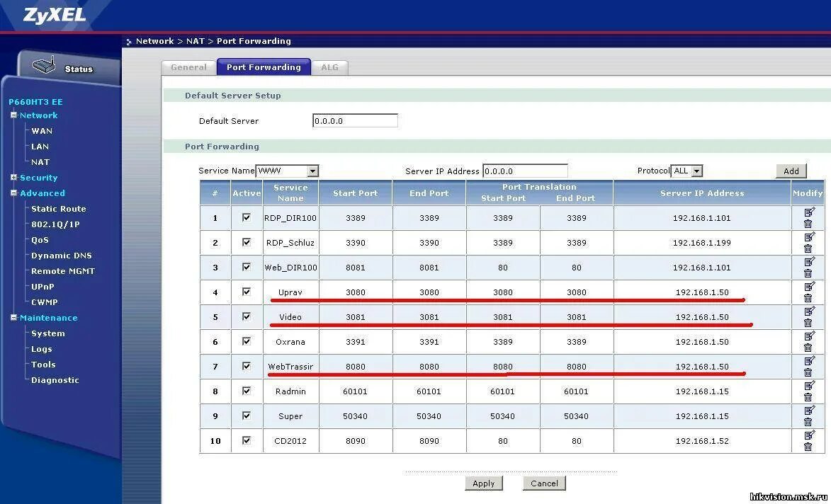Switch to the ALG tab
This screenshot has width=831, height=504.
click(x=329, y=67)
